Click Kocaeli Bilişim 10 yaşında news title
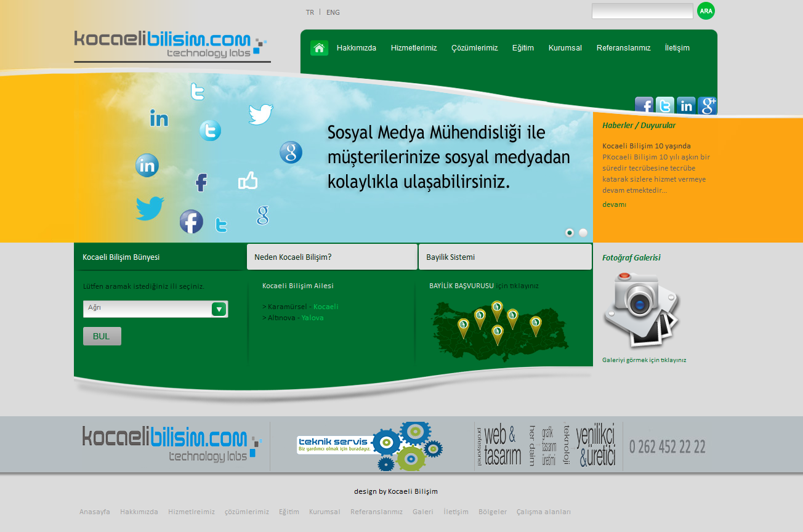The height and width of the screenshot is (532, 803). pyautogui.click(x=647, y=146)
